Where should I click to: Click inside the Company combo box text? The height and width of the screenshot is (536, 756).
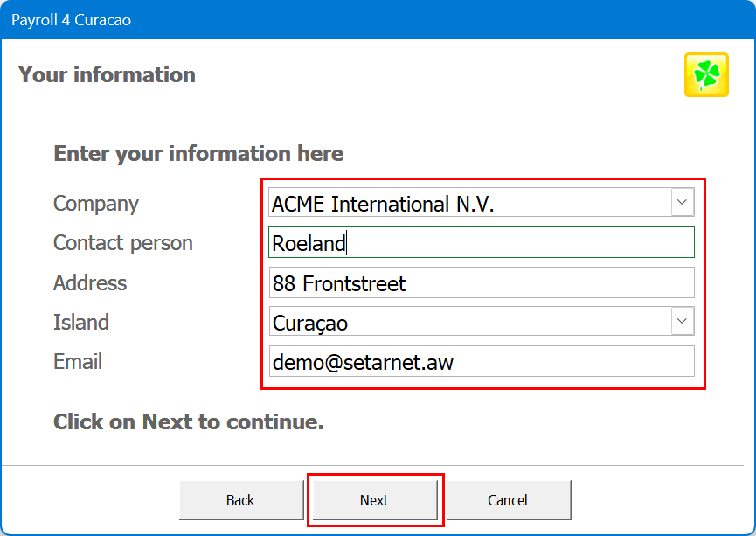(463, 204)
